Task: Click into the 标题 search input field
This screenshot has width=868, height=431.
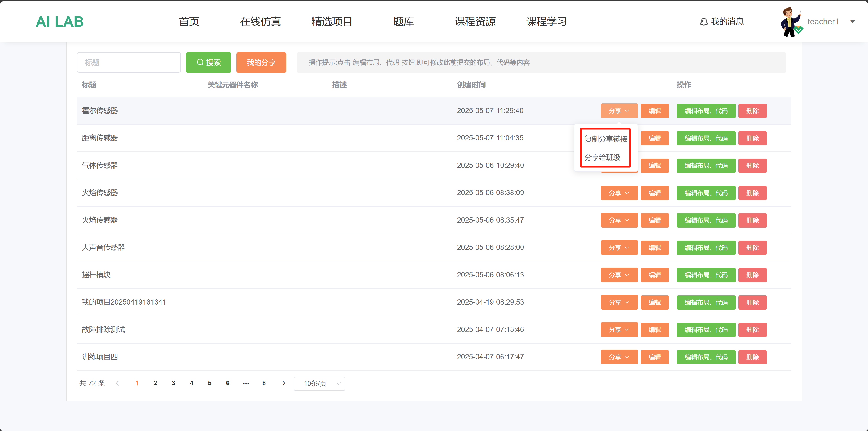Action: [129, 62]
